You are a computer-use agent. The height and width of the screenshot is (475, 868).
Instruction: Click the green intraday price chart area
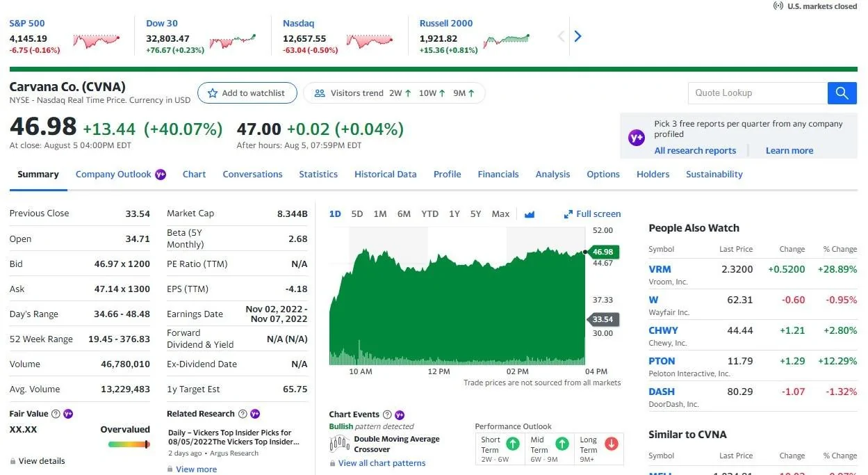click(x=457, y=306)
